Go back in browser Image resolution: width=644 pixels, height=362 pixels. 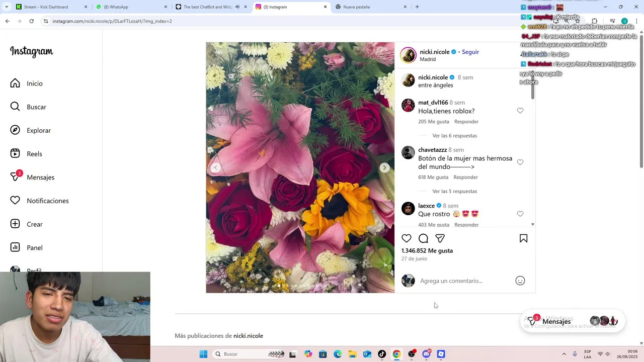(7, 21)
